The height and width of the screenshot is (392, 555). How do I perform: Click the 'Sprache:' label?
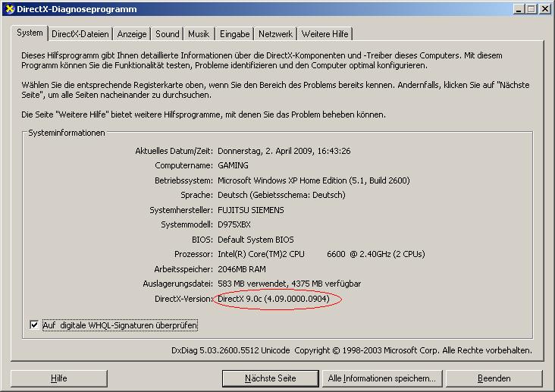tap(196, 195)
